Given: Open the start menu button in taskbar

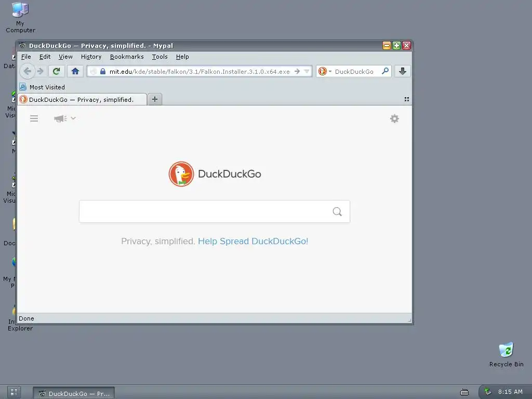Looking at the screenshot, I should (x=14, y=392).
